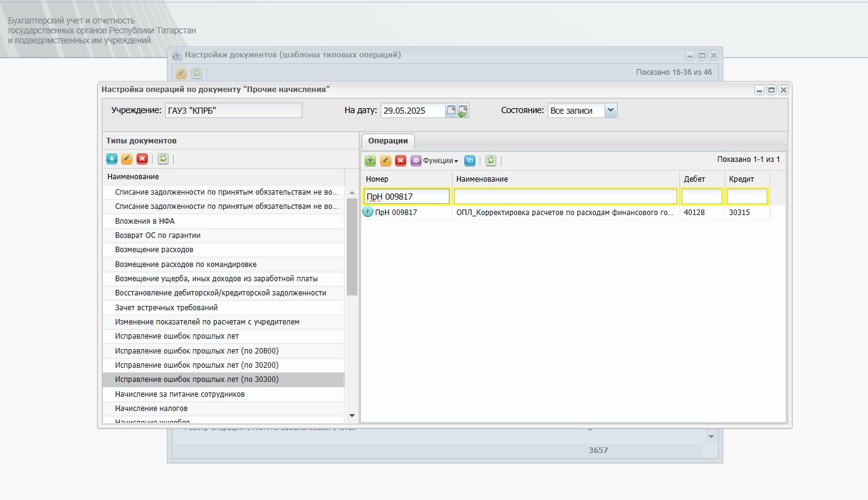The image size is (868, 500).
Task: Edit selected operation with pencil icon
Action: (x=385, y=161)
